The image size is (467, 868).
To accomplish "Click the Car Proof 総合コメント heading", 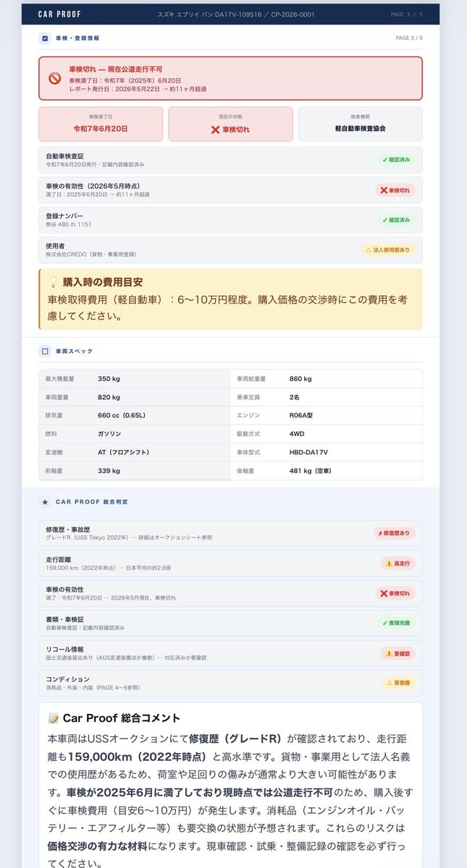I will coord(122,718).
